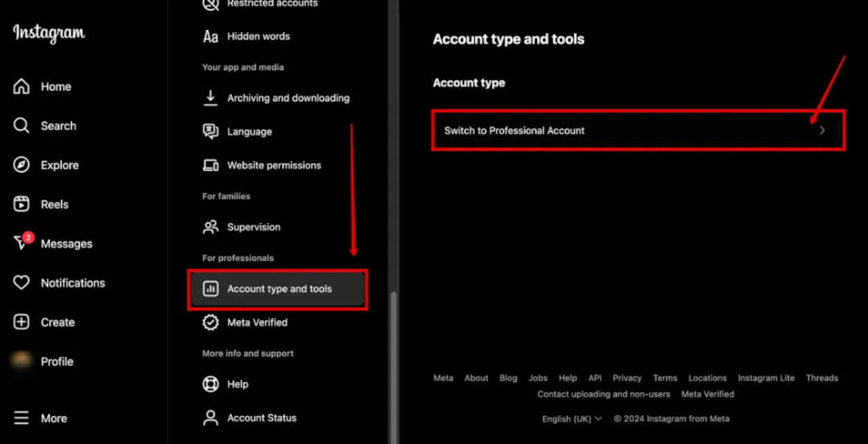Click the Supervision people icon
The width and height of the screenshot is (868, 444).
point(211,228)
